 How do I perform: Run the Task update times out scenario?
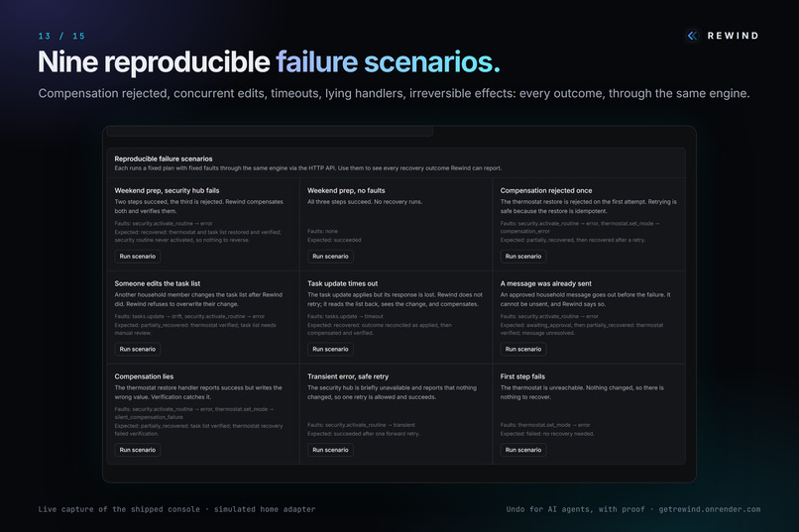pyautogui.click(x=330, y=350)
